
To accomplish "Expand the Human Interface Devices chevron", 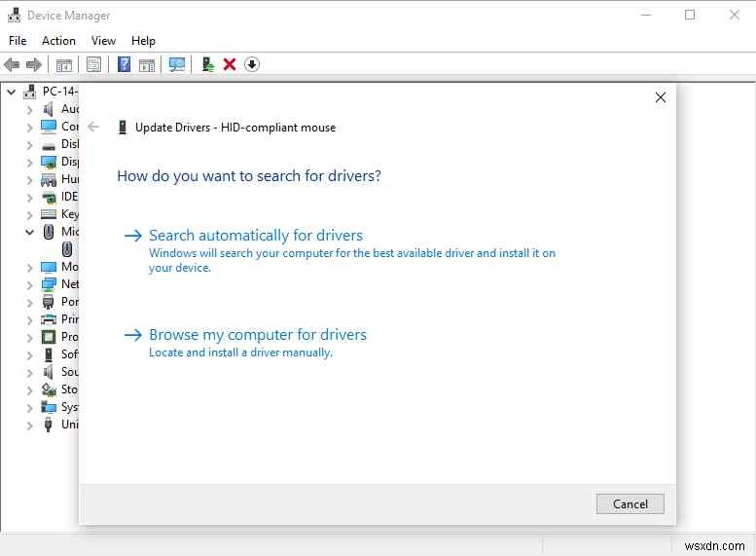I will point(30,180).
